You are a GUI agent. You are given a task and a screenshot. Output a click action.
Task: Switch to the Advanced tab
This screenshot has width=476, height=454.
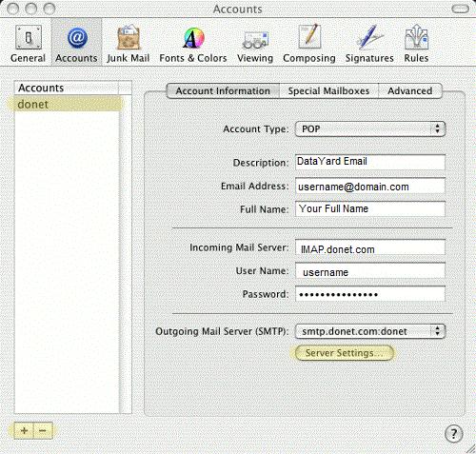(x=410, y=91)
